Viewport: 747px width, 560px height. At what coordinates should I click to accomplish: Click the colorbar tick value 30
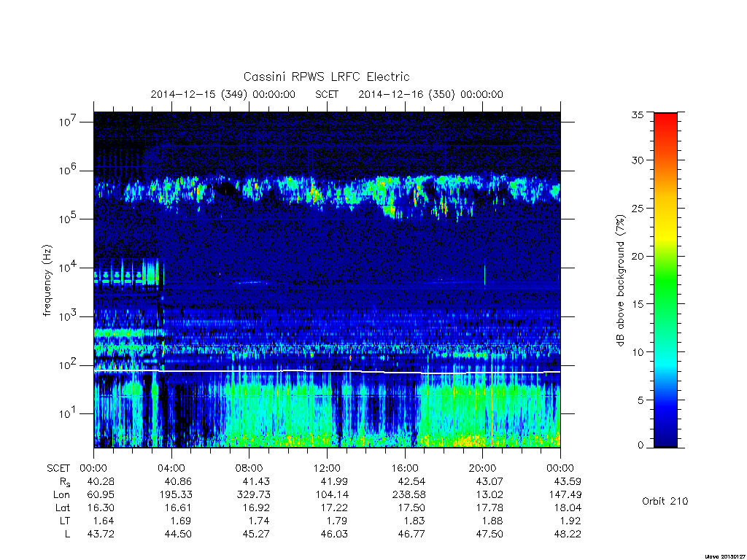click(x=638, y=160)
